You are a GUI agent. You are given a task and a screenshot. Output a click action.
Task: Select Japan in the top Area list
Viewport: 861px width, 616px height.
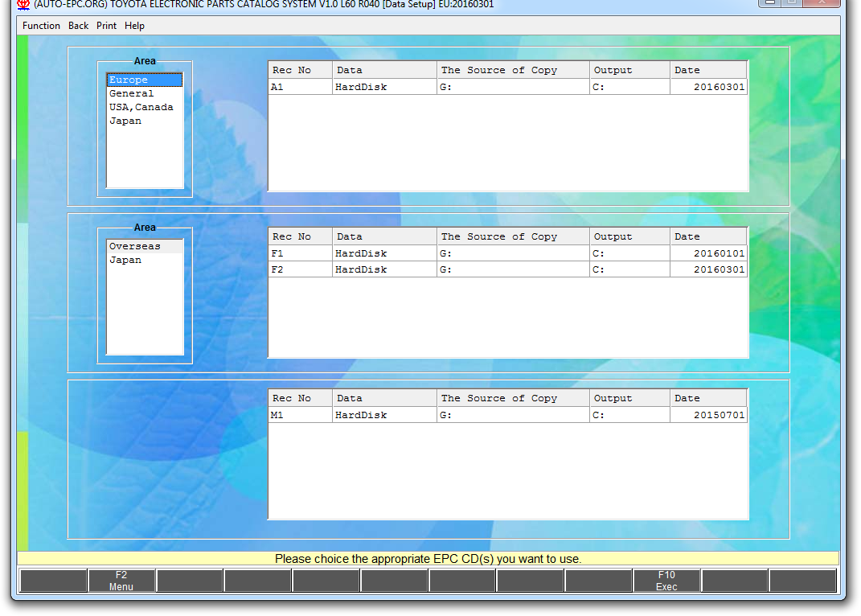click(145, 121)
